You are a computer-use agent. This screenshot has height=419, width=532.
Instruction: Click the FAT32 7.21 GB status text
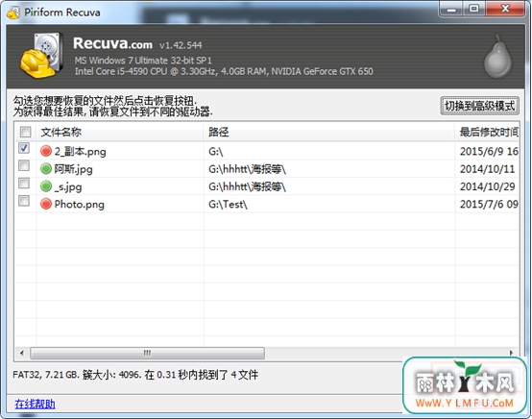(x=135, y=375)
